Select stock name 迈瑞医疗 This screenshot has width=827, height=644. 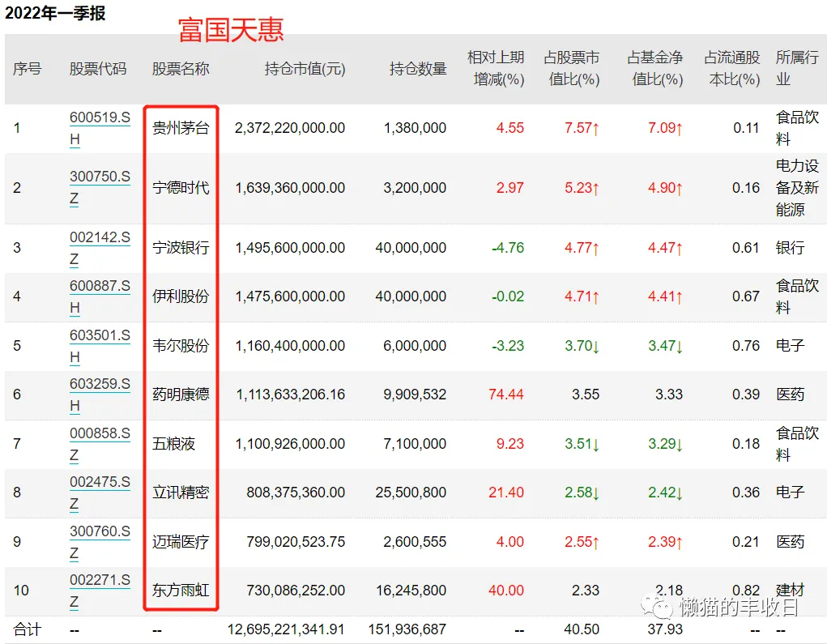pos(181,542)
